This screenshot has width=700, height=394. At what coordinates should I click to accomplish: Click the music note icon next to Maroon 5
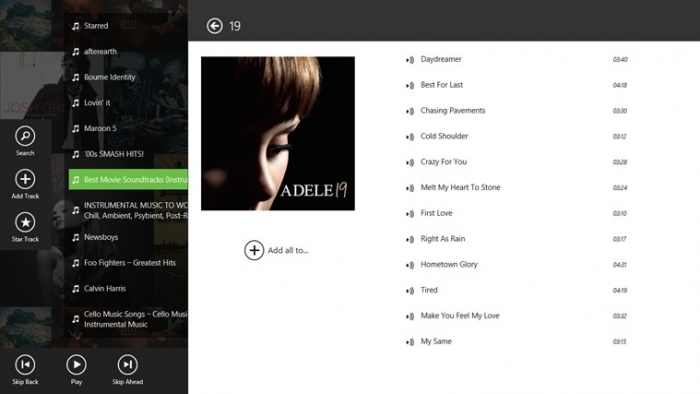[76, 129]
